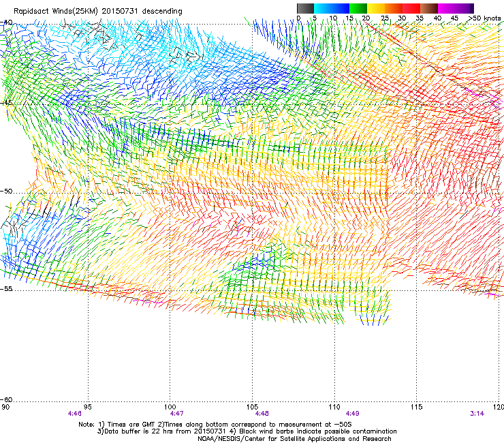The width and height of the screenshot is (504, 443).
Task: Click the cyan-to-blue 5-15 knots color bar segment
Action: pos(332,8)
